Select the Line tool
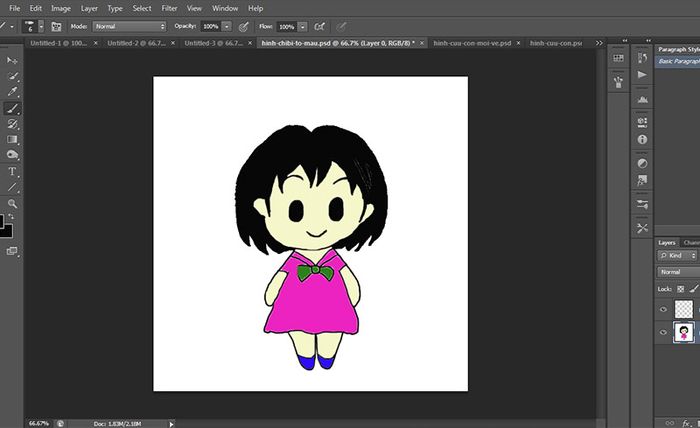This screenshot has width=700, height=428. (12, 187)
